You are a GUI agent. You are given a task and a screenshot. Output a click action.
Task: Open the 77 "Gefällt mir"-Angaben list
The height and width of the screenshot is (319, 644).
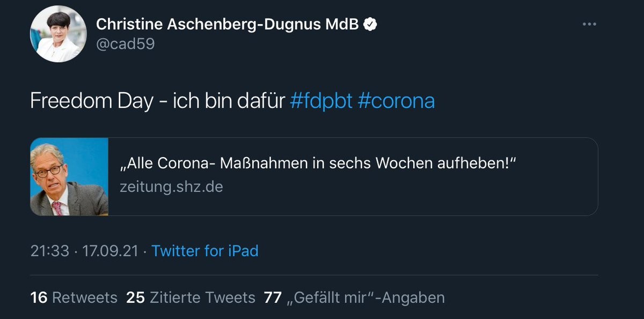coord(354,298)
